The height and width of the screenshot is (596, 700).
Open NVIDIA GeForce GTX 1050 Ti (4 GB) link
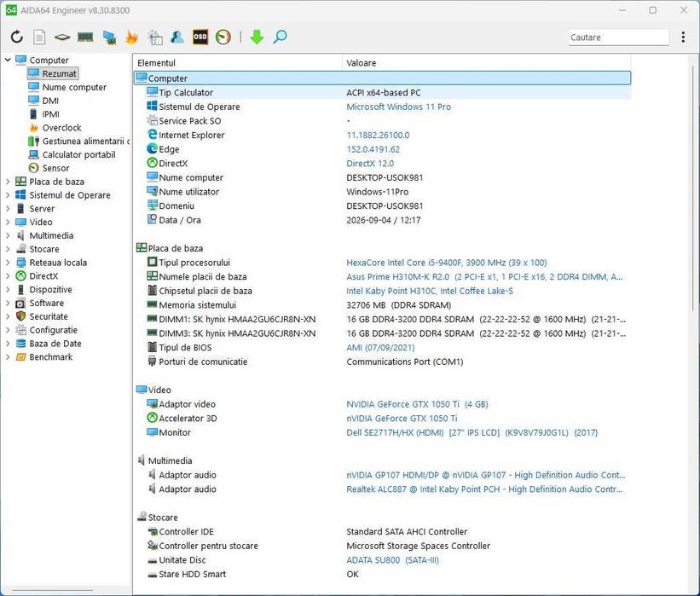418,404
